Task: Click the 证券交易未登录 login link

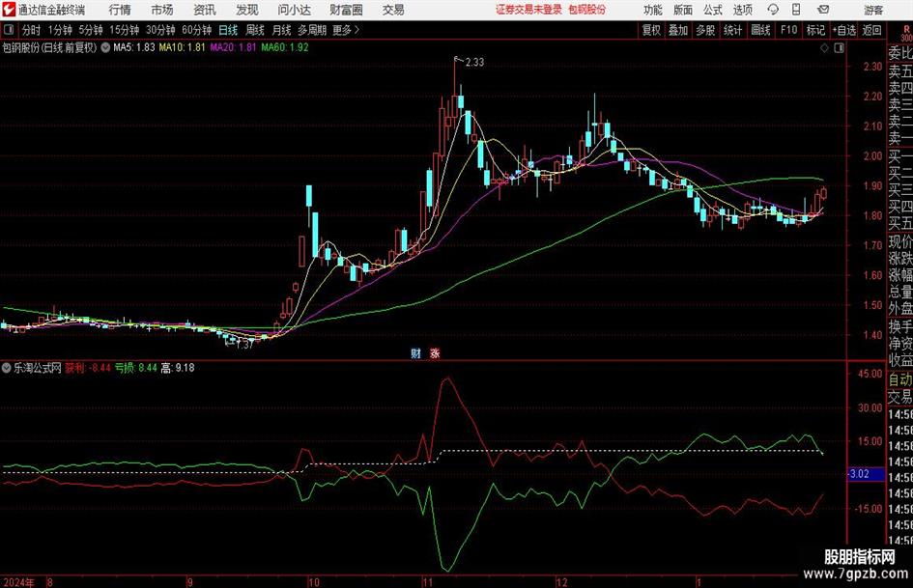Action: tap(528, 10)
